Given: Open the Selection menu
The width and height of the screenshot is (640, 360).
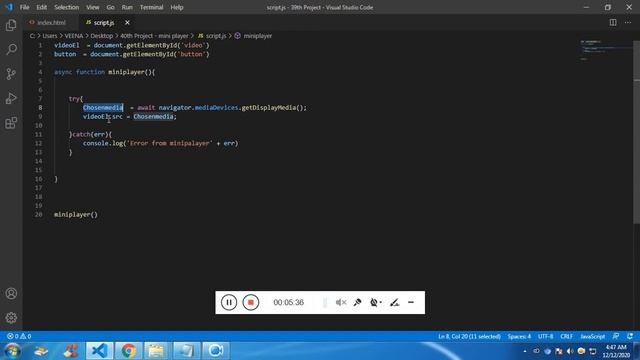Looking at the screenshot, I should point(67,7).
